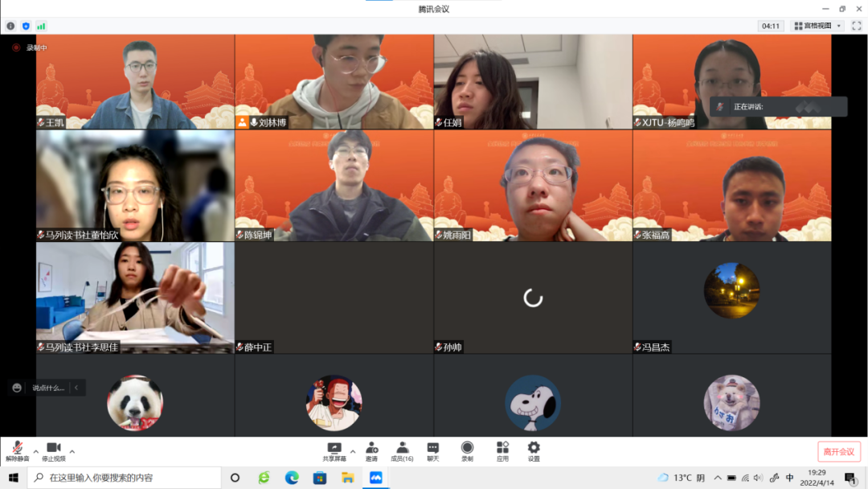Unmute the microphone (解除静音)

(x=17, y=450)
